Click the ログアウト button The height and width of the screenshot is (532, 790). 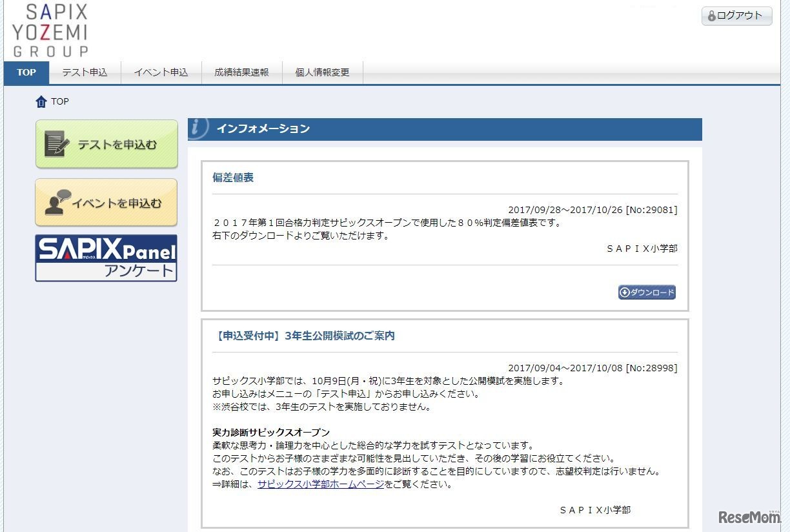(x=736, y=15)
